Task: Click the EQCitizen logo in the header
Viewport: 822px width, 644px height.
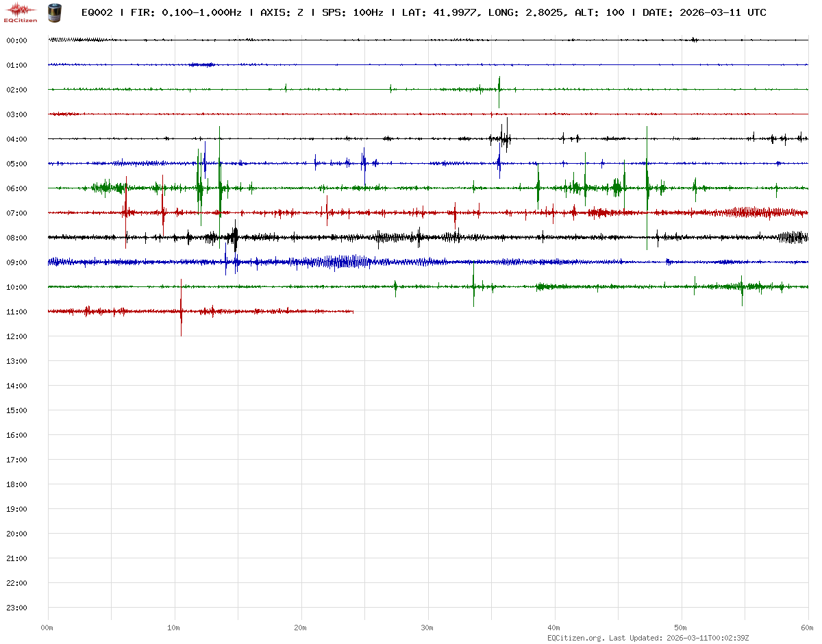Action: coord(21,12)
